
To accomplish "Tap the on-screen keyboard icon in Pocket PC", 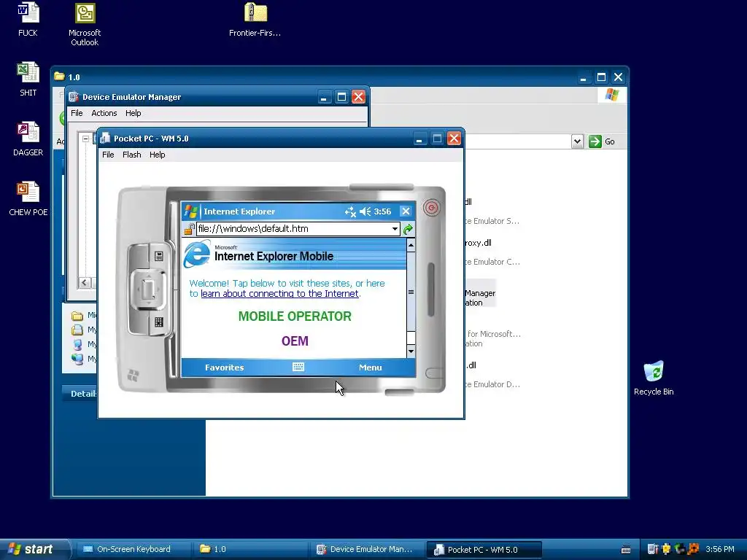I will (298, 367).
